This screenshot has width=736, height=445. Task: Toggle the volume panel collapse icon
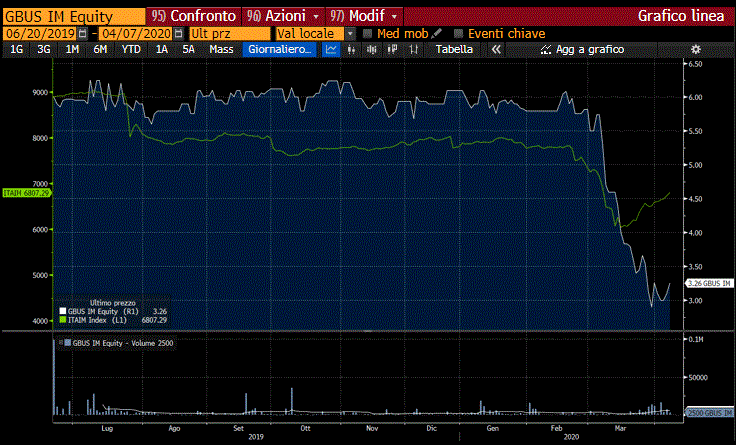coord(61,343)
